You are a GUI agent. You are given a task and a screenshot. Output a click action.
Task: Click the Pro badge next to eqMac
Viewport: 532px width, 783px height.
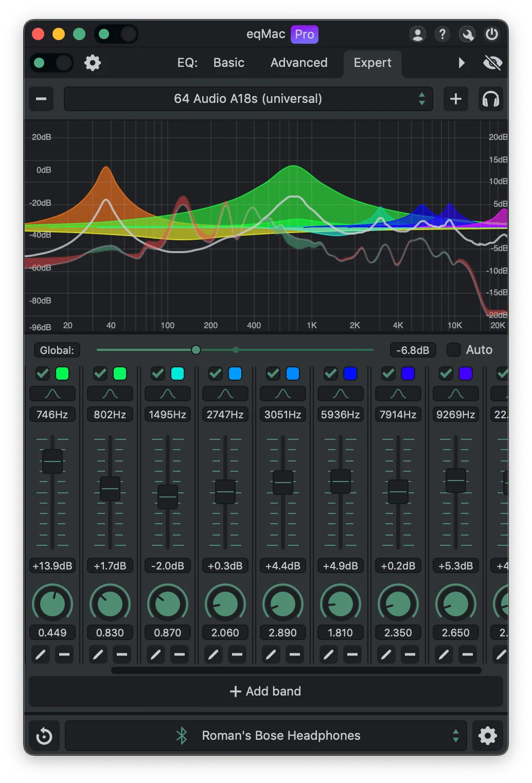click(305, 34)
